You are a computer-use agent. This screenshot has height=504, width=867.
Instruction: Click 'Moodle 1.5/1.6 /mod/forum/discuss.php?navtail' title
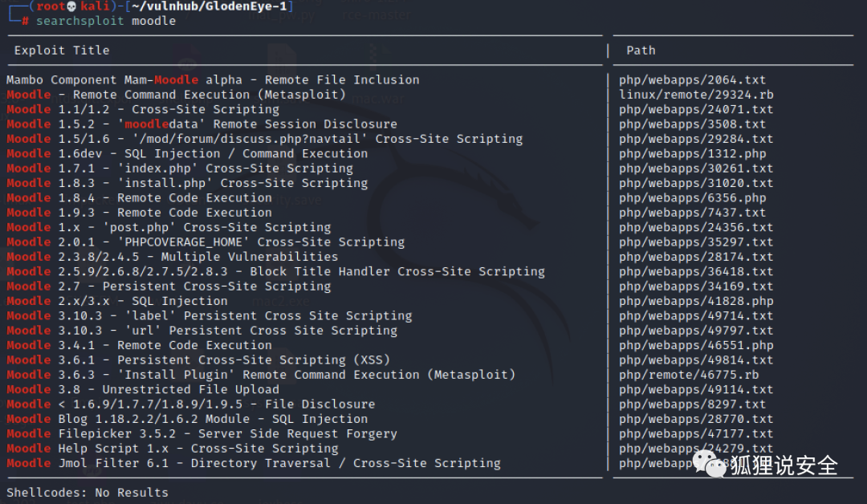point(264,139)
